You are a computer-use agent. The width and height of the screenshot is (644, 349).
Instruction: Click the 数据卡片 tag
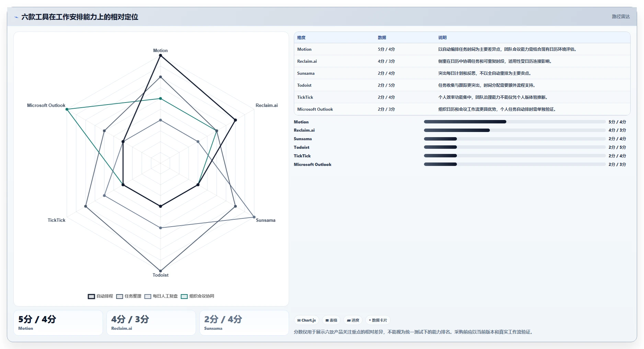(x=378, y=320)
